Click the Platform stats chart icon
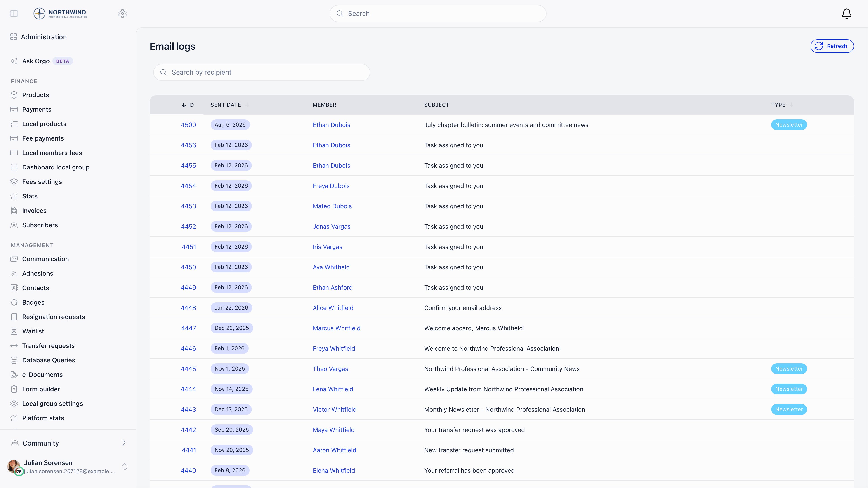This screenshot has height=488, width=868. 14,418
